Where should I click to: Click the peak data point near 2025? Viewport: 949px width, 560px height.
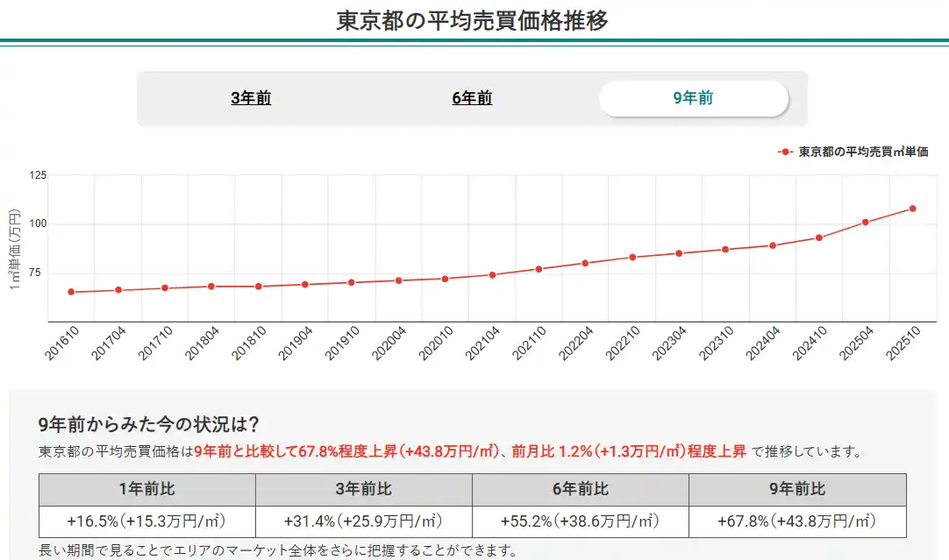pyautogui.click(x=912, y=209)
